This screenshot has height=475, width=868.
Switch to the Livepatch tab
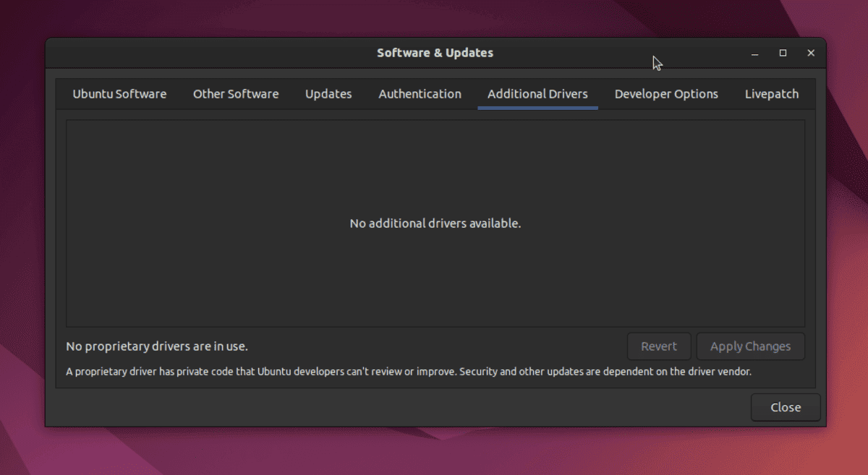[772, 94]
